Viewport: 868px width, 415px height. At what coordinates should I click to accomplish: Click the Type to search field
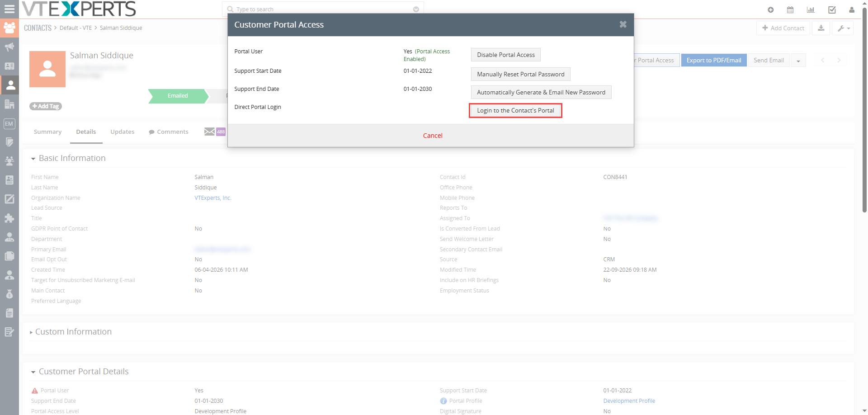pyautogui.click(x=324, y=9)
